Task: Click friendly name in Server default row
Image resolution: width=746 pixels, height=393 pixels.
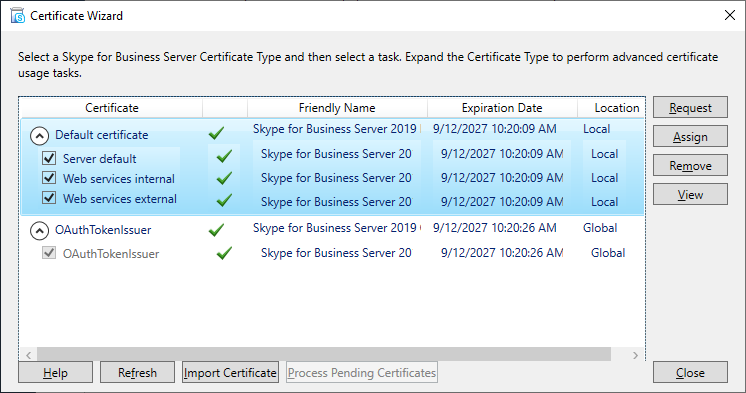Action: [336, 154]
